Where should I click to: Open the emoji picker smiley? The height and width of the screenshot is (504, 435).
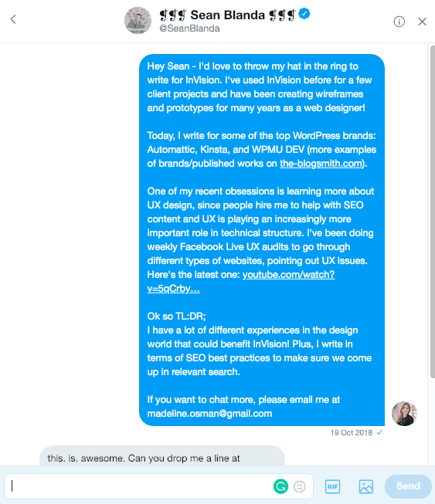300,486
